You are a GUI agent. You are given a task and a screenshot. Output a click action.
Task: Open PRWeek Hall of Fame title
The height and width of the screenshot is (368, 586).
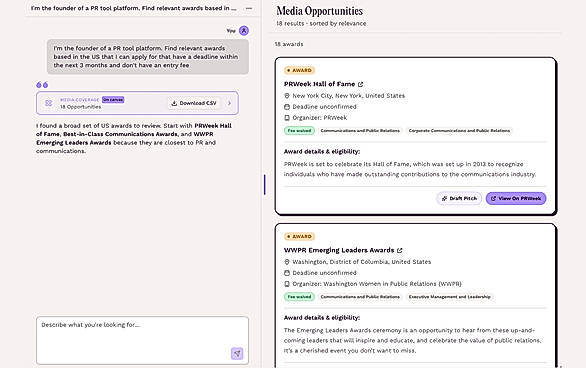click(319, 84)
